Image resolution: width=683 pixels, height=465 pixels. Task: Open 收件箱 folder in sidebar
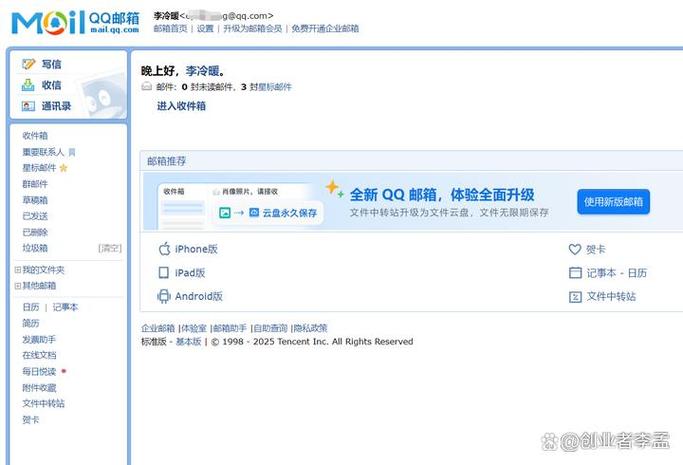35,135
